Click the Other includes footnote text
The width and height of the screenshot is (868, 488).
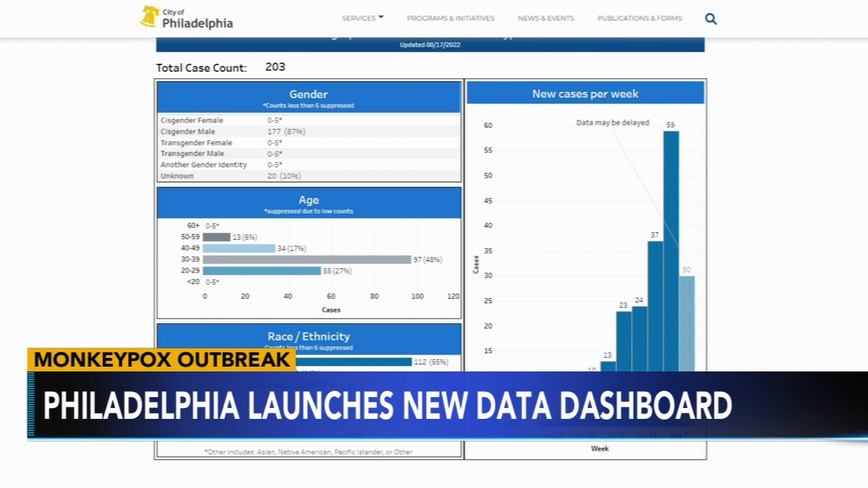click(x=309, y=451)
